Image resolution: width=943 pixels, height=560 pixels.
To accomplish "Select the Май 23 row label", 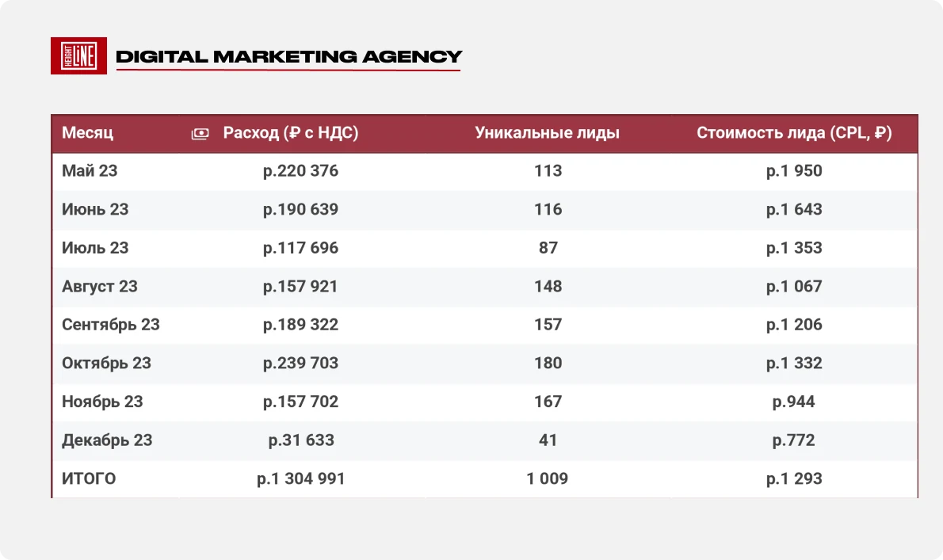I will [x=90, y=170].
